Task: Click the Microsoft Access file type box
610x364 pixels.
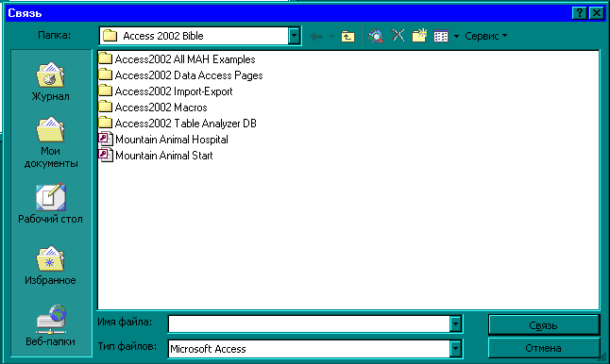Action: point(310,349)
